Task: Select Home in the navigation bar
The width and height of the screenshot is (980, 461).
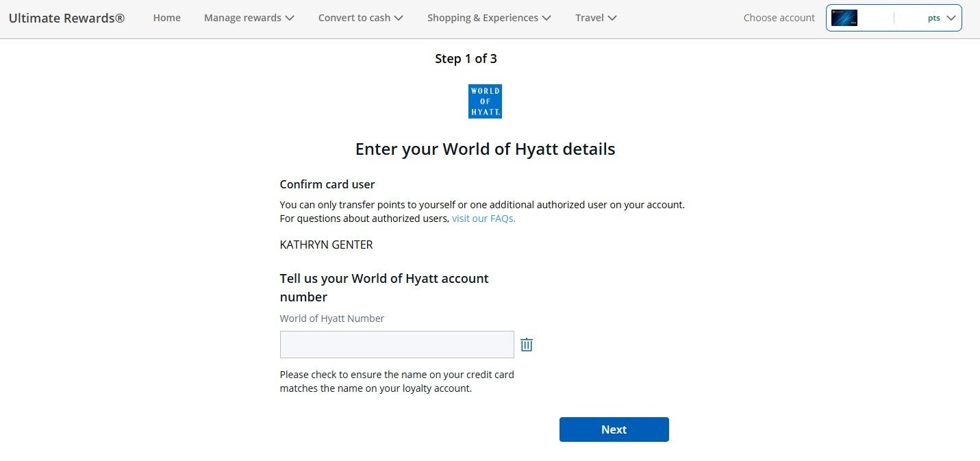Action: coord(166,18)
